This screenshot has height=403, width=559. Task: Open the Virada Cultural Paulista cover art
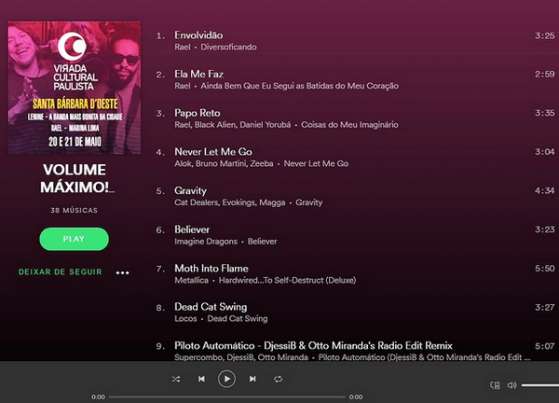74,87
